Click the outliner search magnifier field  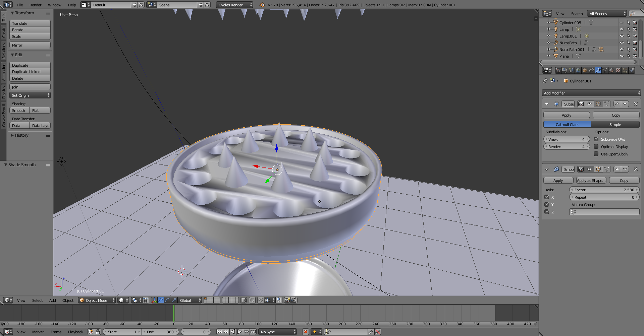[x=636, y=13]
